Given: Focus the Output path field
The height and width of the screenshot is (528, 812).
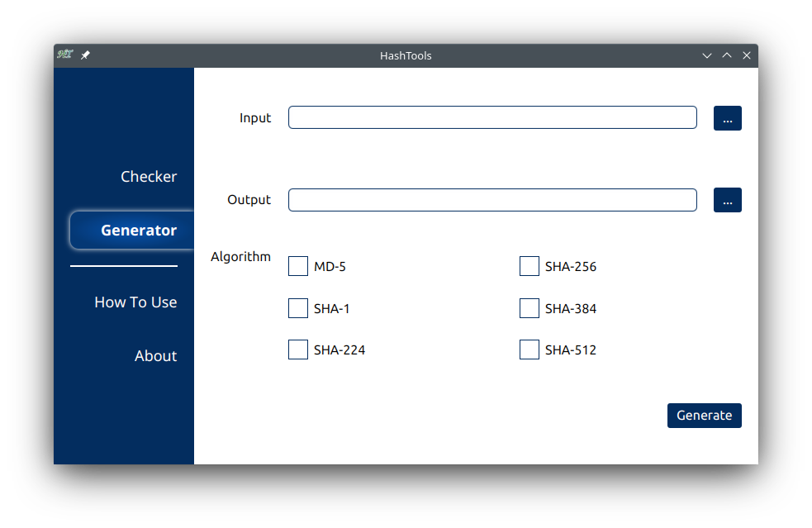Looking at the screenshot, I should 492,200.
